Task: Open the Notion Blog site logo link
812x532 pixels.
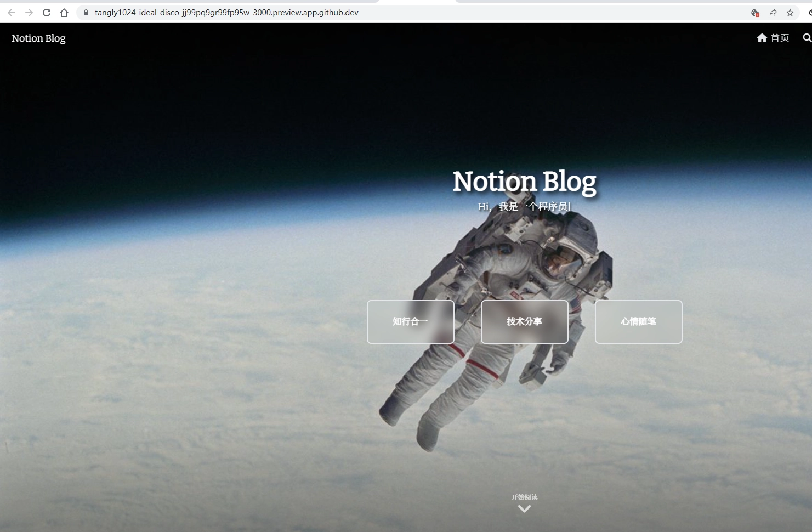Action: point(38,38)
